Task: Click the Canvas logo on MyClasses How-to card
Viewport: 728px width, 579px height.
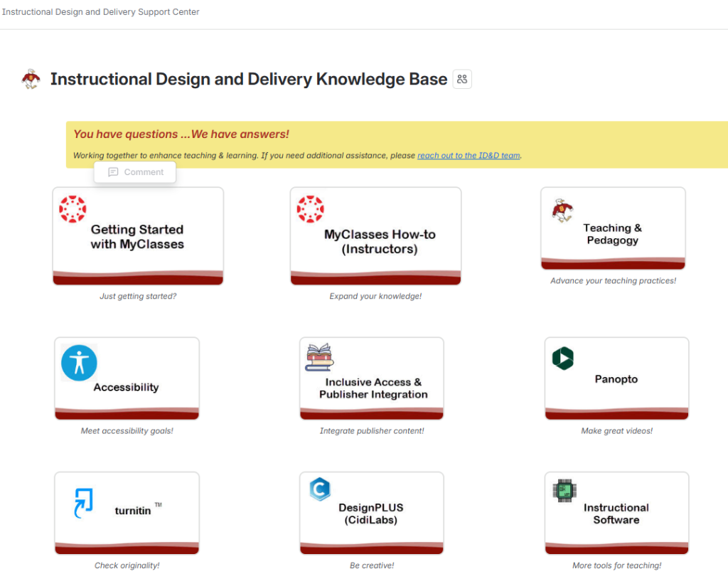Action: pos(311,209)
